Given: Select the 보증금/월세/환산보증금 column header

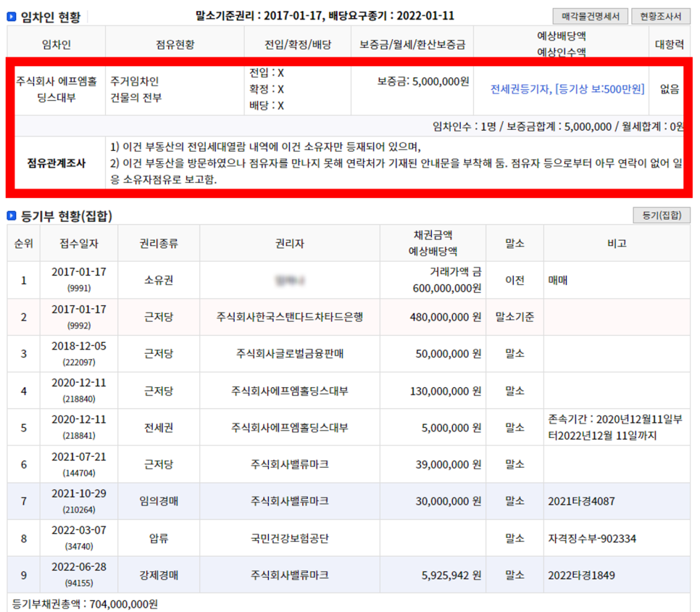Looking at the screenshot, I should click(412, 44).
